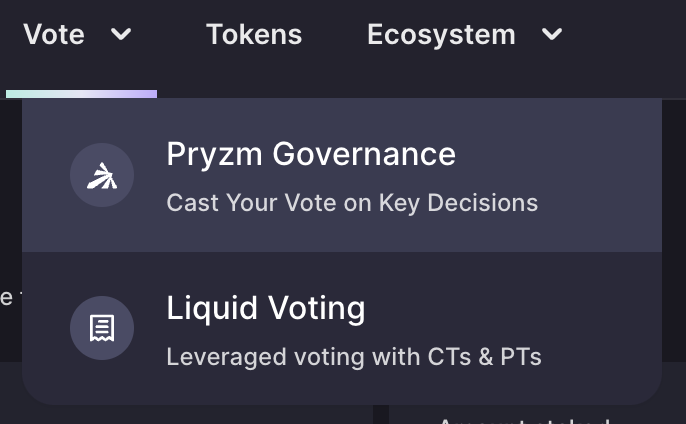Click the 'CTs & PTs' text in the description
The width and height of the screenshot is (686, 424).
[x=484, y=357]
